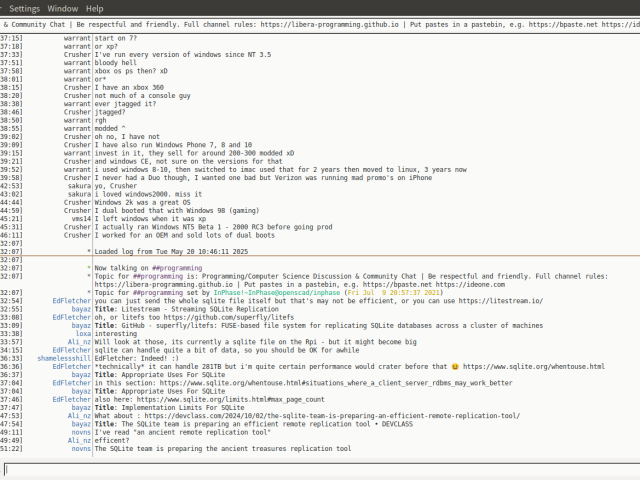
Task: Open the litestream.io link from EdFletcher
Action: tap(500, 301)
